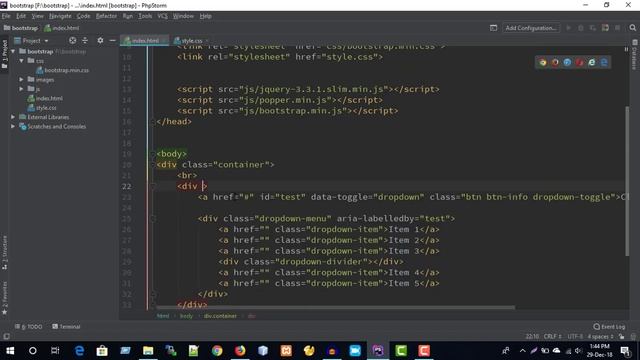Click body in the breadcrumb bar
Viewport: 640px width, 360px height.
coord(186,316)
